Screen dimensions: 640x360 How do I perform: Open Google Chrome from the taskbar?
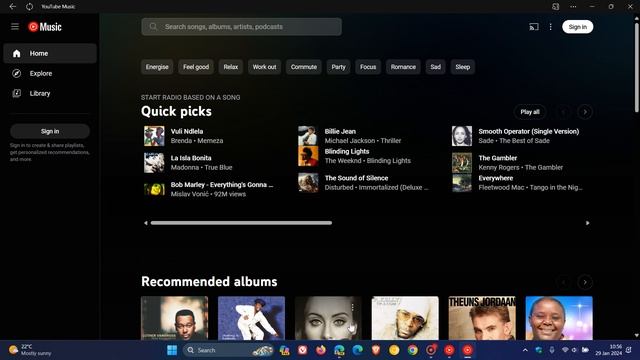coord(412,350)
